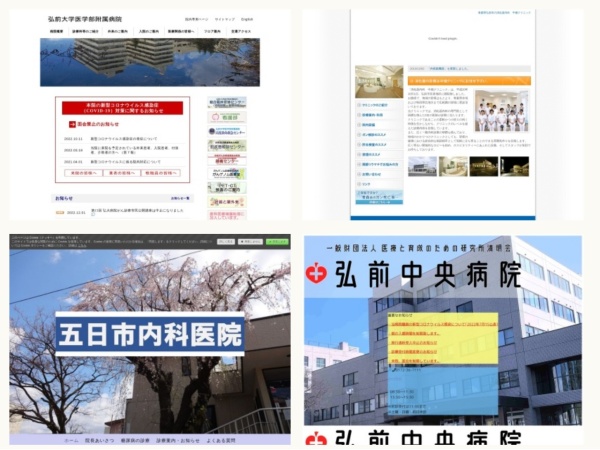This screenshot has height=450, width=600.
Task: Click the clinic name link at the page's top right
Action: point(504,13)
